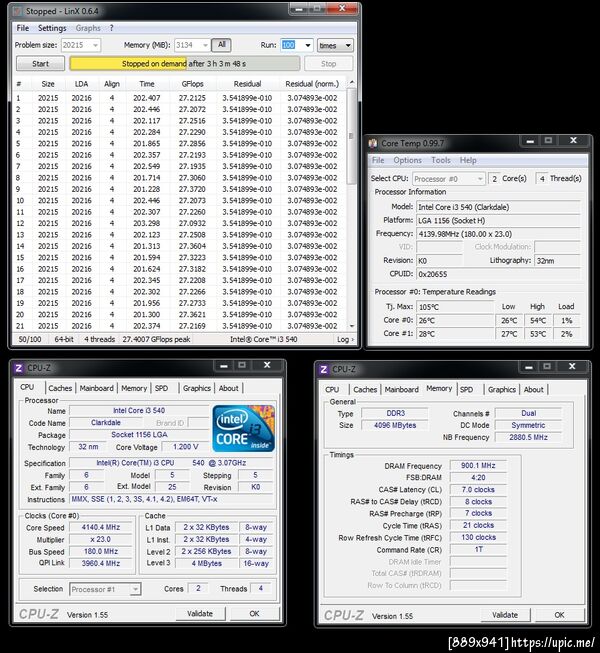
Task: Open the Core Temp Tools menu
Action: tap(441, 160)
